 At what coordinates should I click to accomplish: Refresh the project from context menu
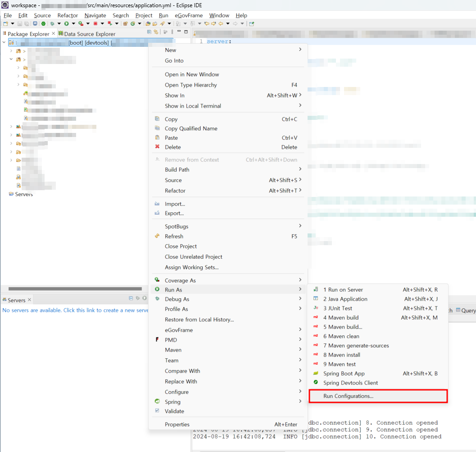[228, 236]
